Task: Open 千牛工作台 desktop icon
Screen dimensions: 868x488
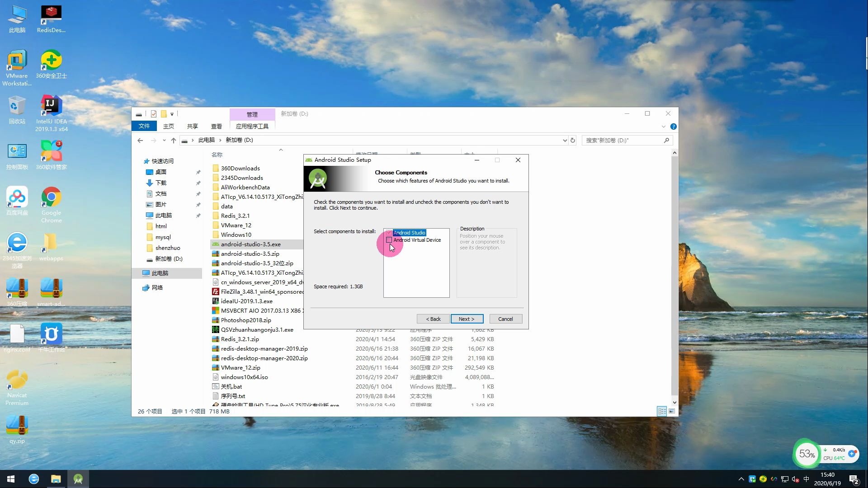Action: coord(51,338)
